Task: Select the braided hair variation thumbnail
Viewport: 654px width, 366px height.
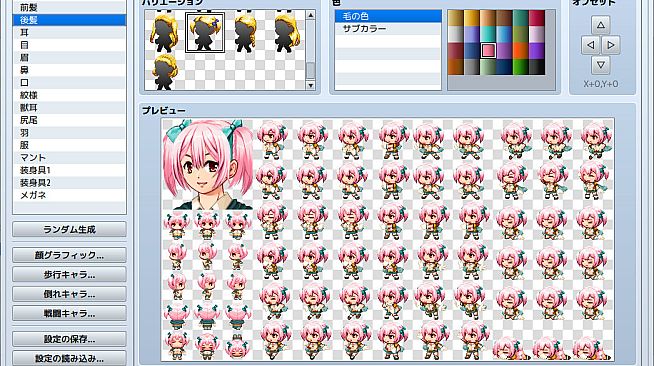Action: coord(245,33)
